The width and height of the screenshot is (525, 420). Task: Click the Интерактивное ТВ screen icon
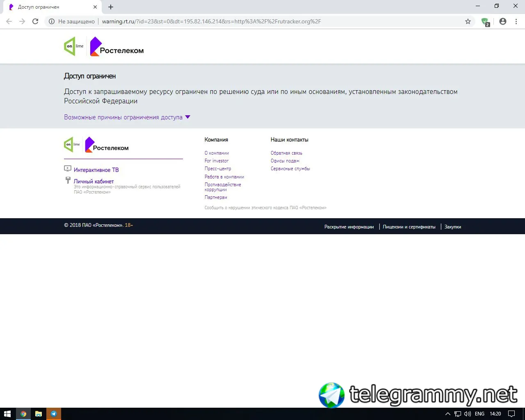(x=68, y=169)
